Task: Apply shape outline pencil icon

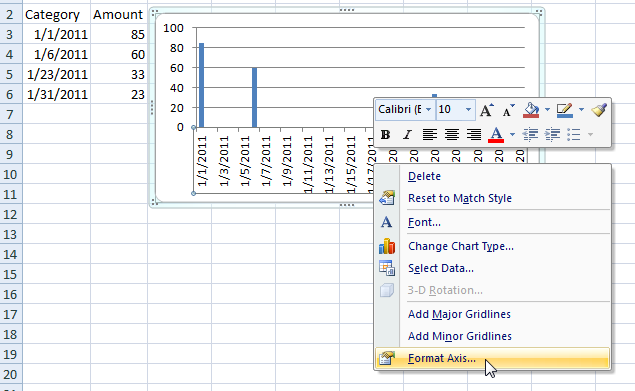Action: [x=565, y=110]
